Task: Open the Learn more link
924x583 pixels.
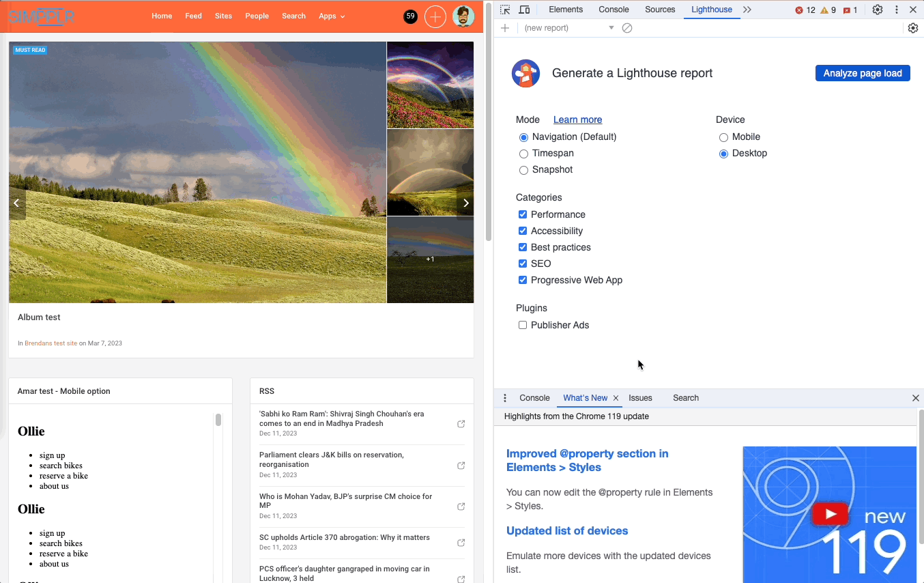Action: point(577,119)
